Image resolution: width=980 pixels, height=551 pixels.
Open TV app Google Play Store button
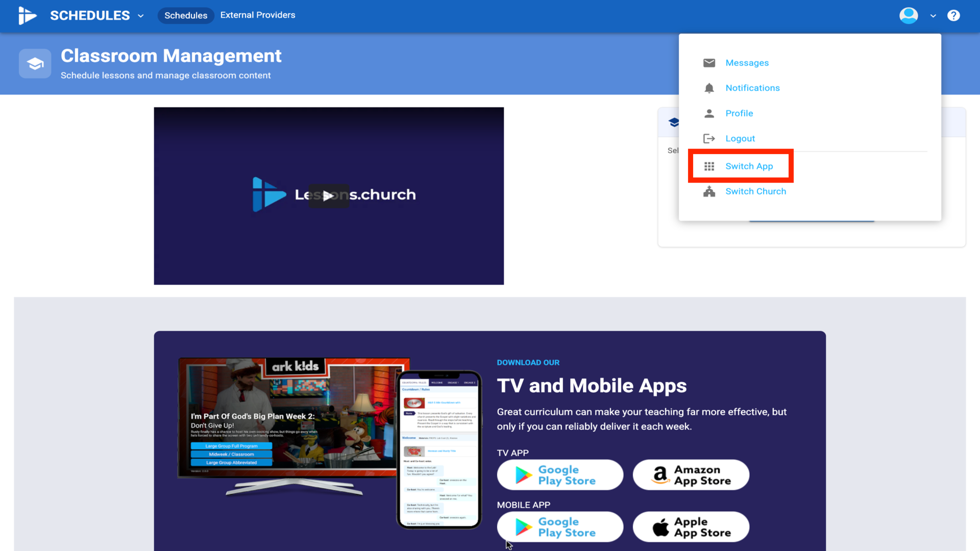click(x=560, y=475)
